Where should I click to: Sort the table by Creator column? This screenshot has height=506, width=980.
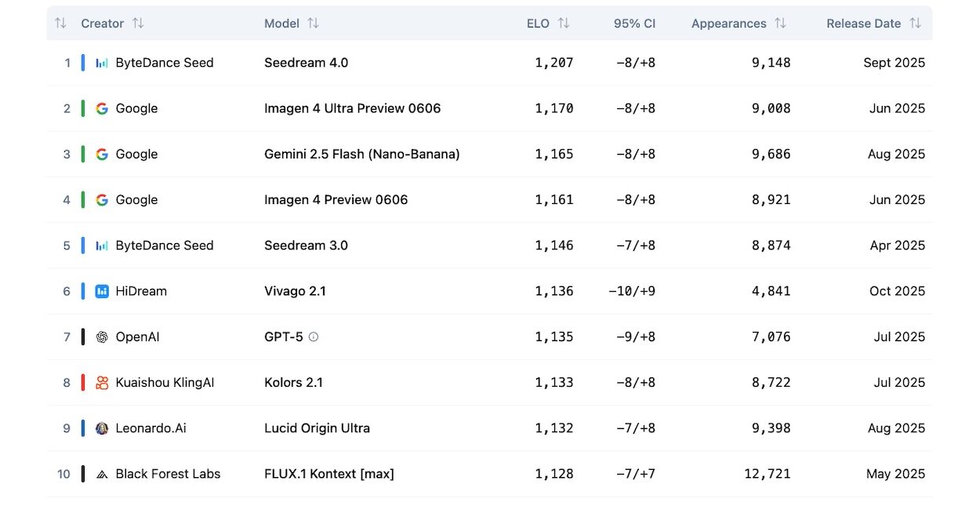click(x=138, y=24)
